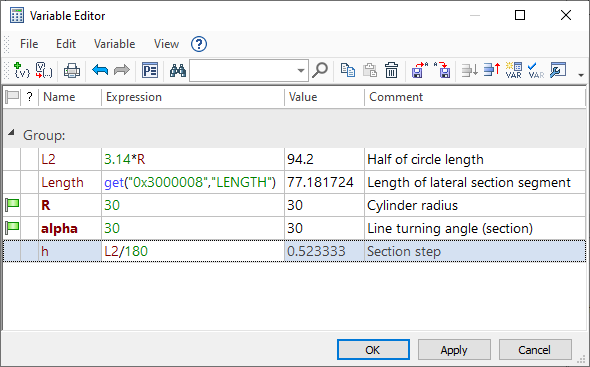Click the VAR icon with checkmark

coord(536,70)
